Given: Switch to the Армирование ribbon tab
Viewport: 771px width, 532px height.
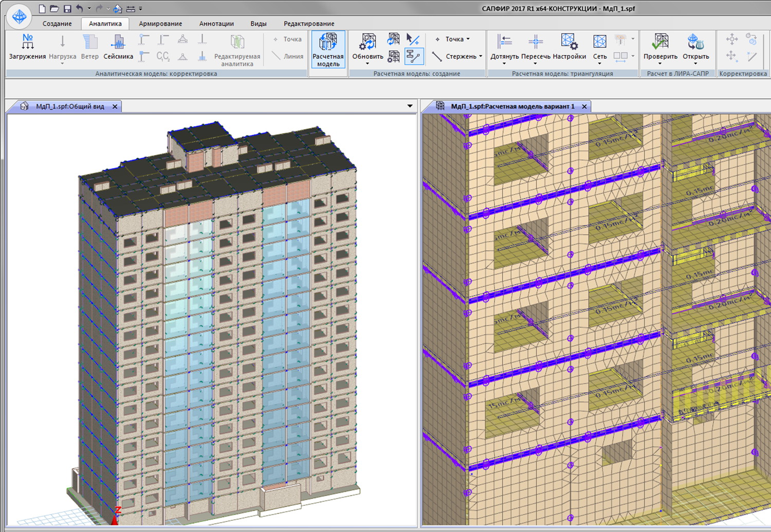Looking at the screenshot, I should tap(160, 24).
